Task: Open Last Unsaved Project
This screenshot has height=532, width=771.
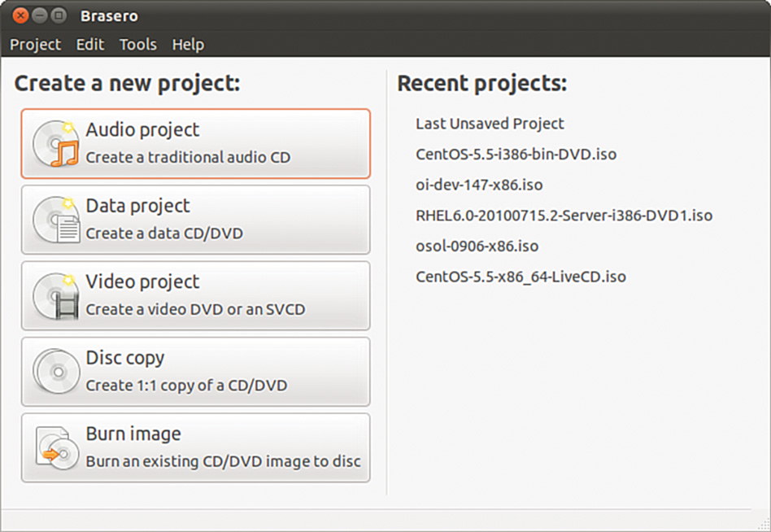Action: [490, 124]
